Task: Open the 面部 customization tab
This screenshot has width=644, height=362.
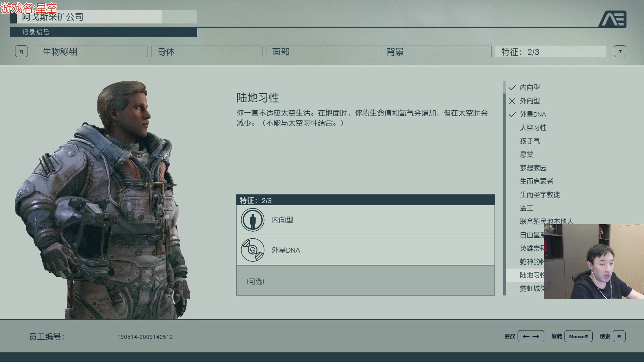Action: tap(321, 52)
